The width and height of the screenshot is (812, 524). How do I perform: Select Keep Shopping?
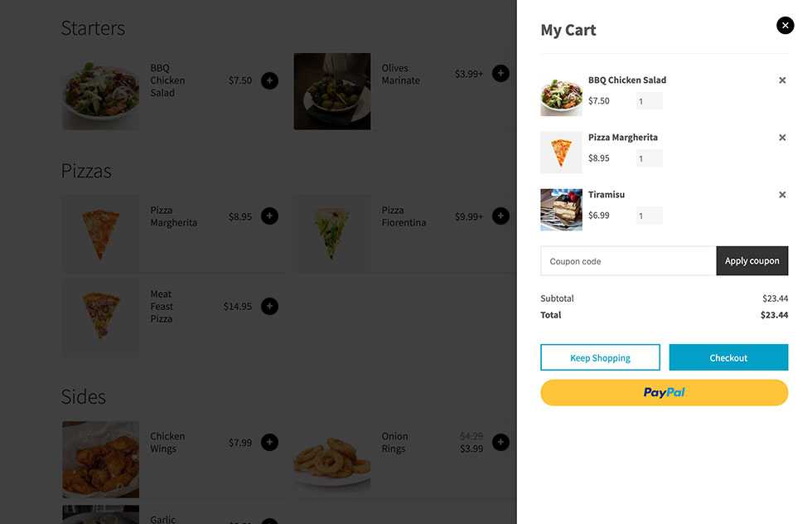tap(600, 357)
